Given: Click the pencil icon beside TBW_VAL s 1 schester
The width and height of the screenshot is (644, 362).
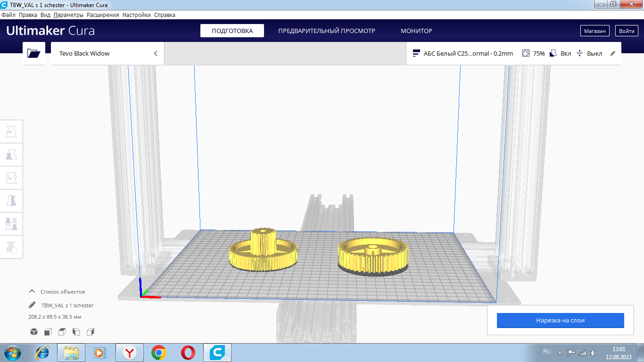Looking at the screenshot, I should click(32, 305).
